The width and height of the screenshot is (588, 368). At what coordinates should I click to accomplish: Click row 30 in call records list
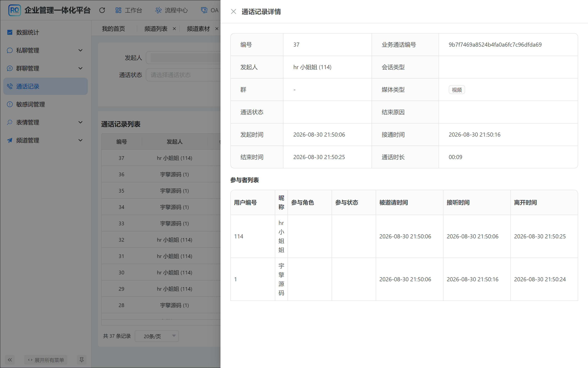click(161, 272)
